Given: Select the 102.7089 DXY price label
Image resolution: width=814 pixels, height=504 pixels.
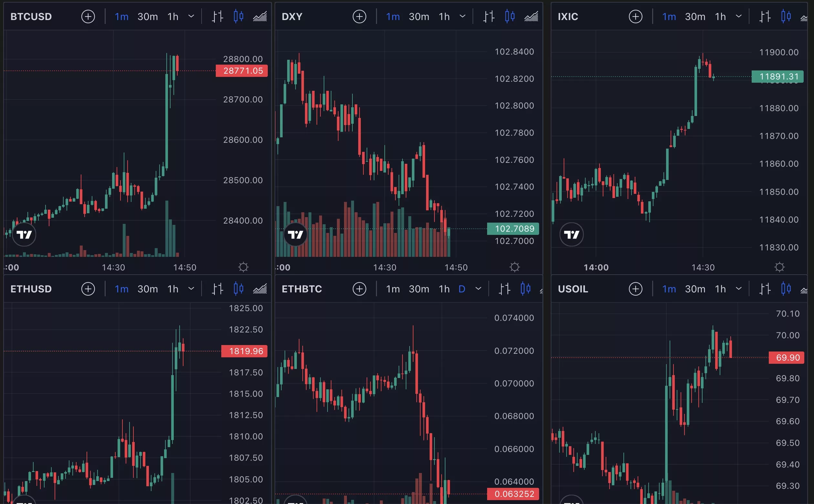Looking at the screenshot, I should click(x=513, y=229).
